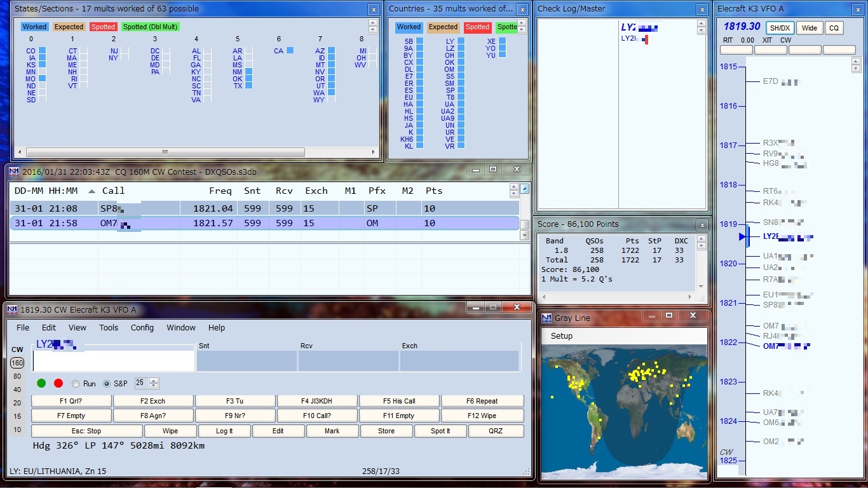
Task: Click the green status LED indicator
Action: tap(41, 383)
